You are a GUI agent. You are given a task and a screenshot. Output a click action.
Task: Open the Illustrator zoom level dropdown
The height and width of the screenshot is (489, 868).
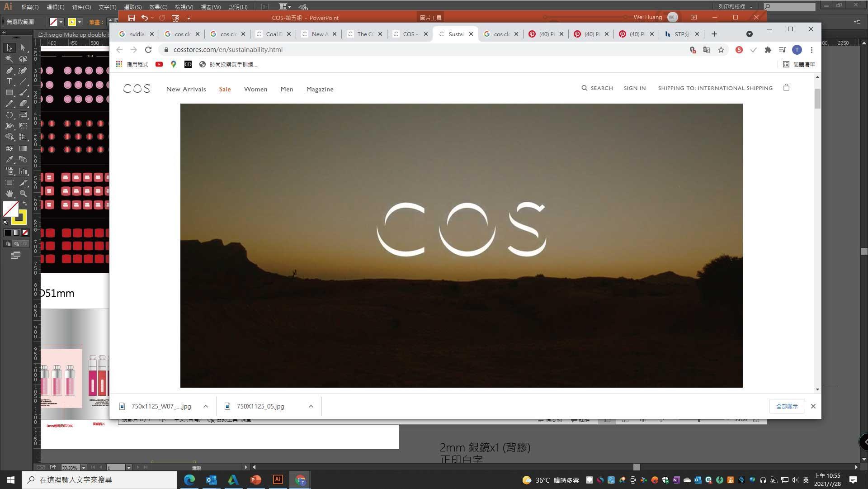[84, 467]
